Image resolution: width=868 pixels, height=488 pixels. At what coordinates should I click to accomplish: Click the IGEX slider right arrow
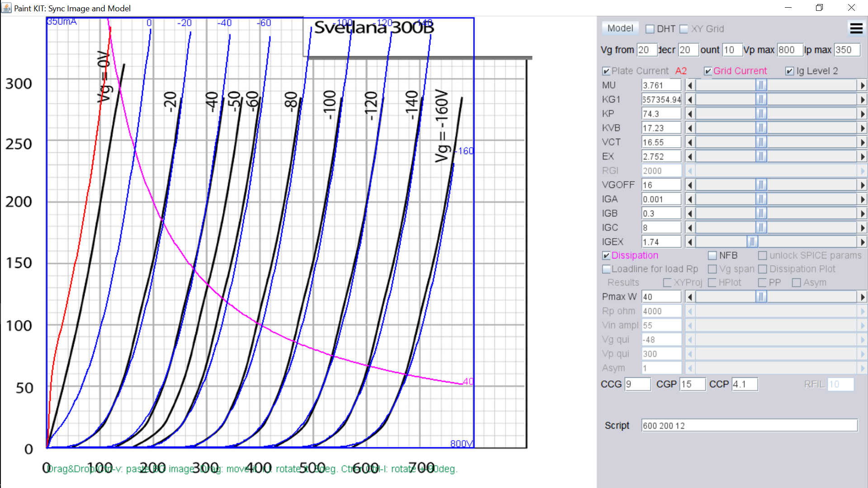862,242
